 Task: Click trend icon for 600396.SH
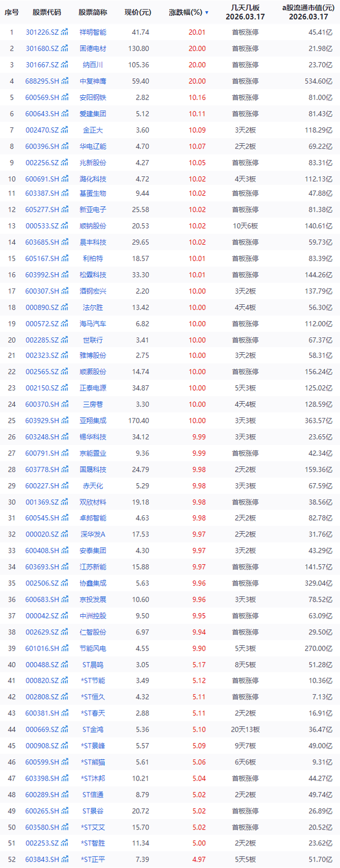pyautogui.click(x=64, y=146)
